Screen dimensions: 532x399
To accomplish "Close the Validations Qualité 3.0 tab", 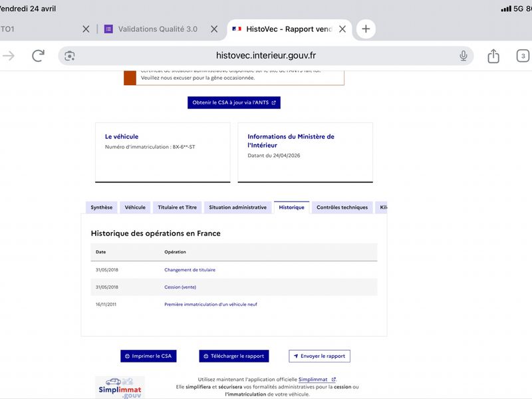I will [x=214, y=29].
